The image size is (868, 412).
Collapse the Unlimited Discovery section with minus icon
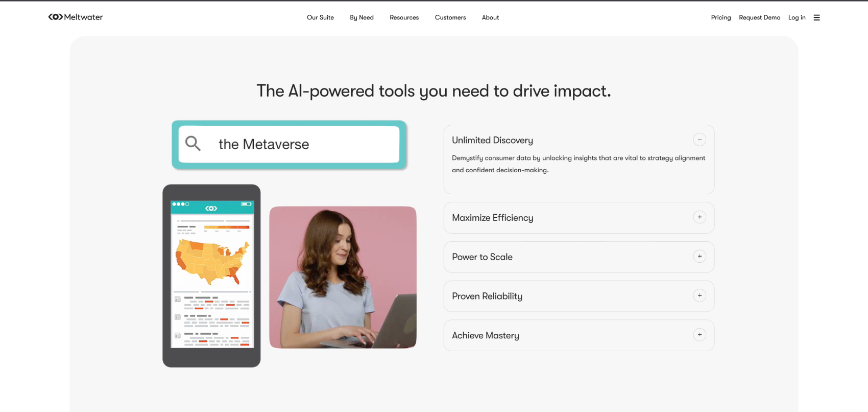(700, 139)
